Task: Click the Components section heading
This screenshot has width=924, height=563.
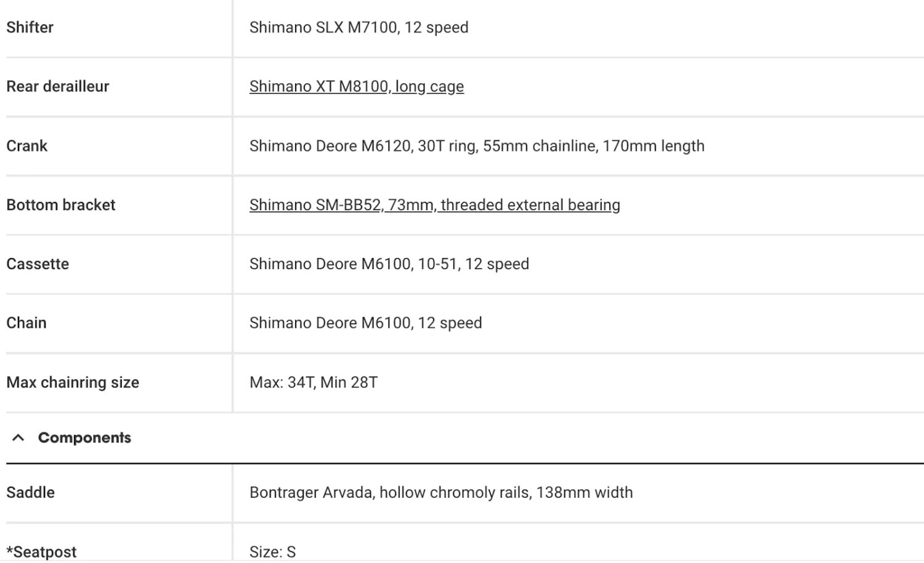Action: pyautogui.click(x=84, y=438)
